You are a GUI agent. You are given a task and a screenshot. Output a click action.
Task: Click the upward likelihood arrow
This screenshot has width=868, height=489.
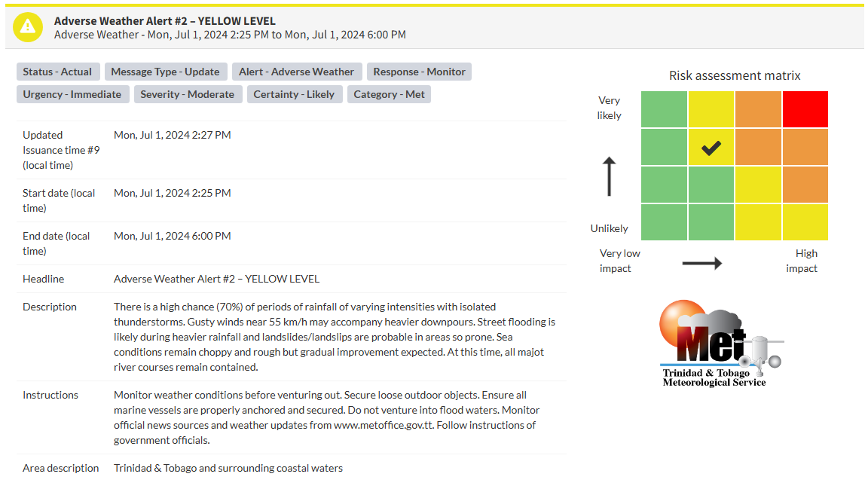(609, 176)
